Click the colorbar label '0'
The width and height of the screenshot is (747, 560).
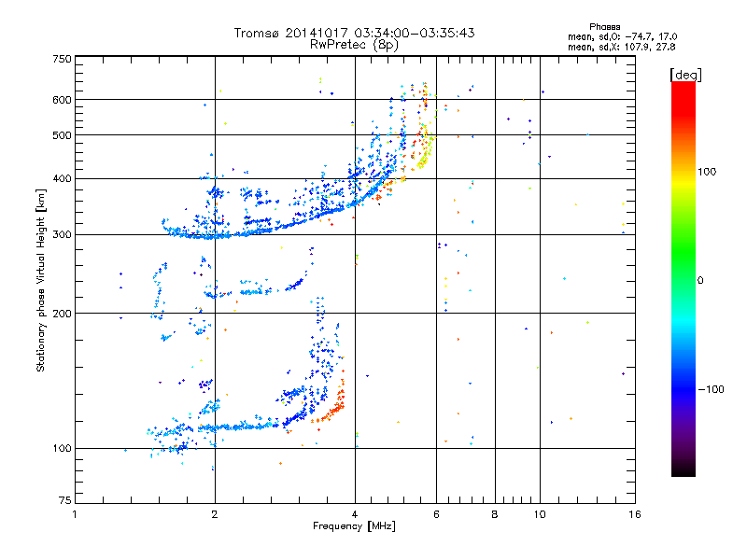(700, 281)
